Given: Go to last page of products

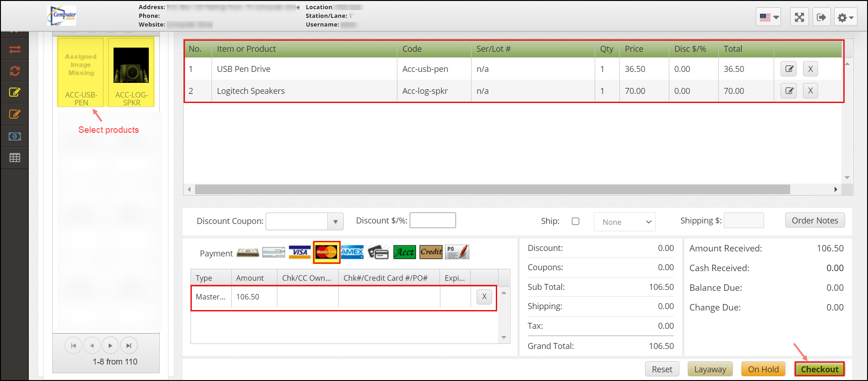Looking at the screenshot, I should [129, 346].
